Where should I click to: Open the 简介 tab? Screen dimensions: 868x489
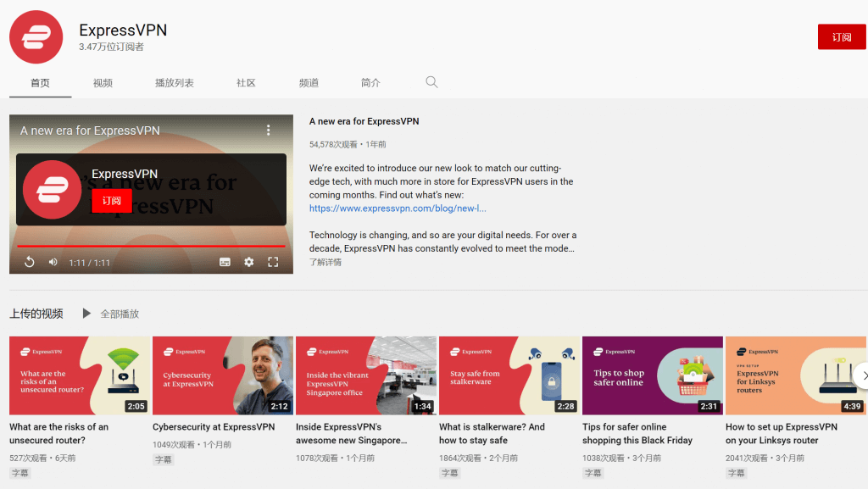click(371, 83)
